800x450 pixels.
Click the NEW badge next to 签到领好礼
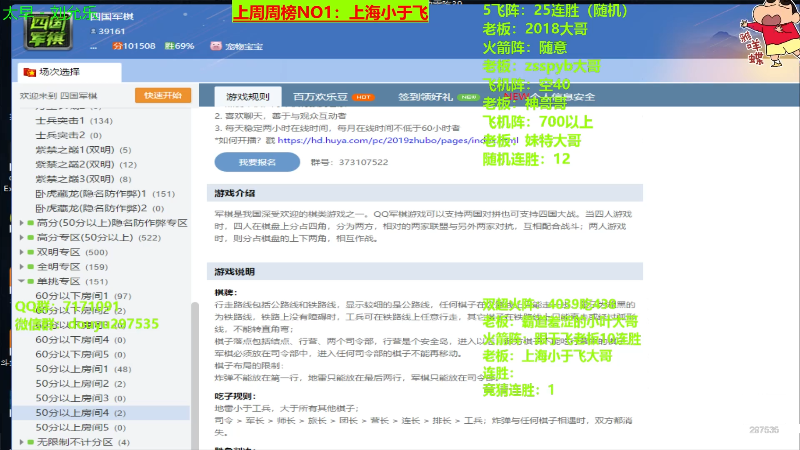pos(468,97)
